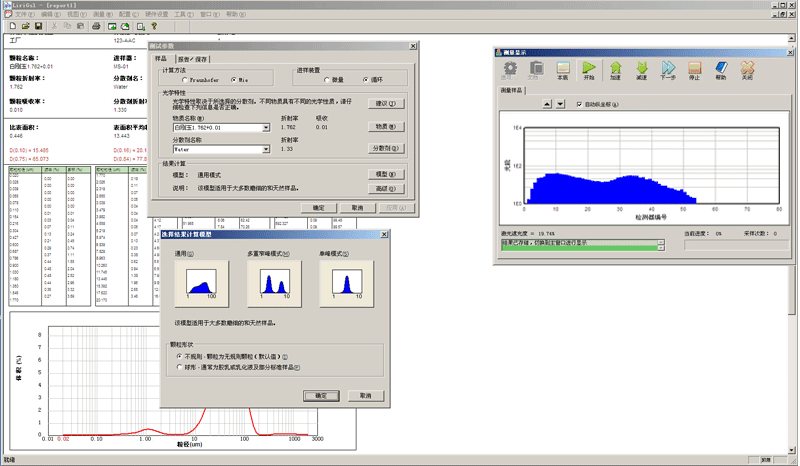Click the print icon in main toolbar

click(96, 27)
